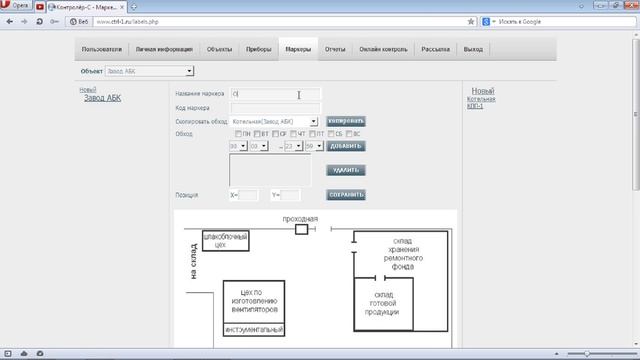Check the ВТ (Tuesday) checkbox
Screen dimensions: 640x360
click(257, 133)
